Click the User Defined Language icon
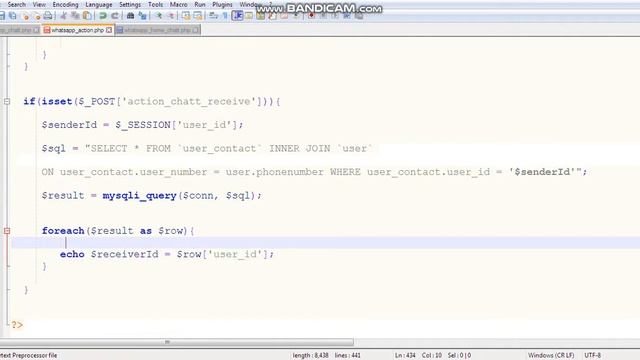Image resolution: width=640 pixels, height=360 pixels. 249,16
